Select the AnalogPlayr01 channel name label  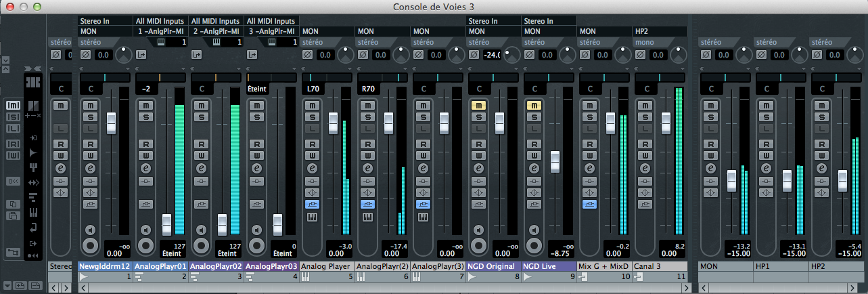[161, 266]
